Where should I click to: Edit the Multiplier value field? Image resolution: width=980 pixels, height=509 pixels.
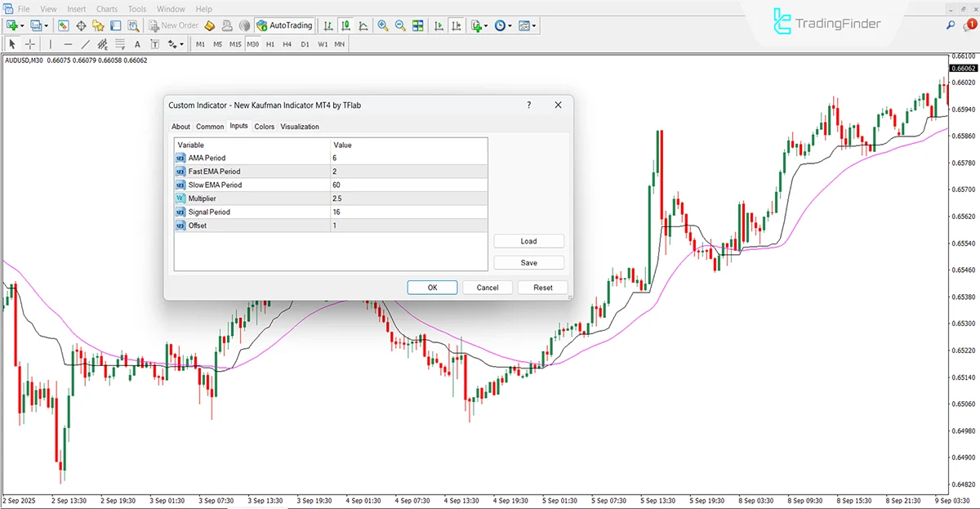[408, 198]
